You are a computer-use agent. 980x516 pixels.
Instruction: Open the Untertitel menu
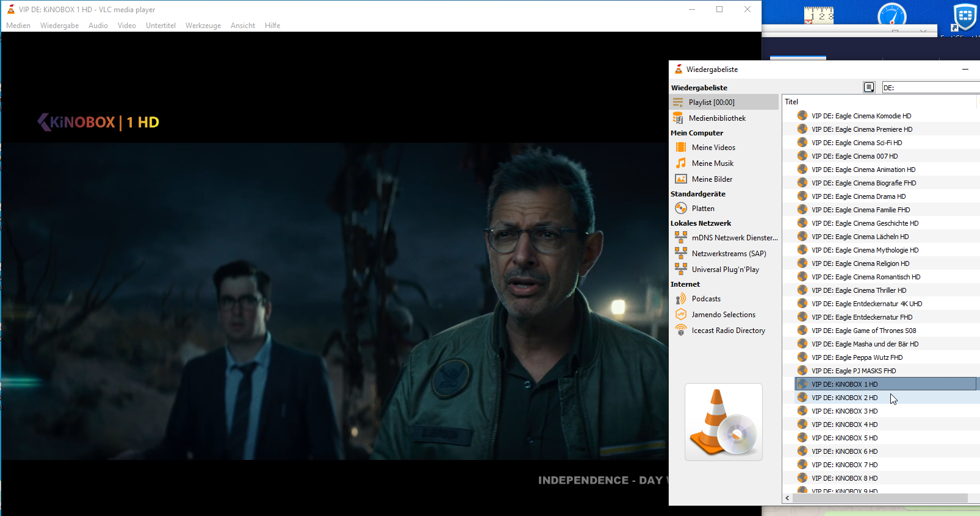tap(160, 26)
